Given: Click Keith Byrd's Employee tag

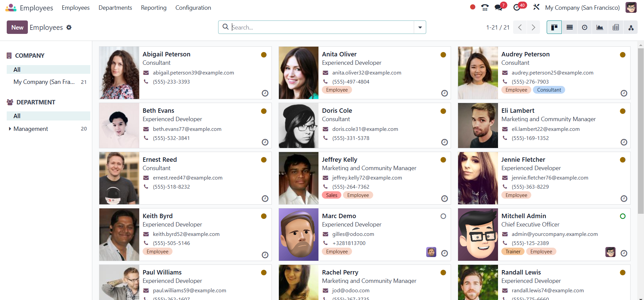Looking at the screenshot, I should coord(157,252).
